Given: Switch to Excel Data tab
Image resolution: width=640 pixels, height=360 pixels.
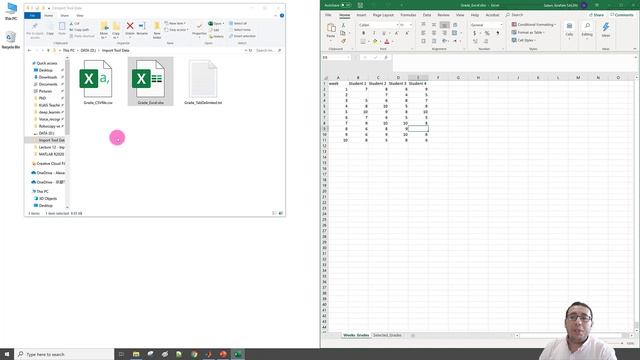Looking at the screenshot, I should click(427, 15).
